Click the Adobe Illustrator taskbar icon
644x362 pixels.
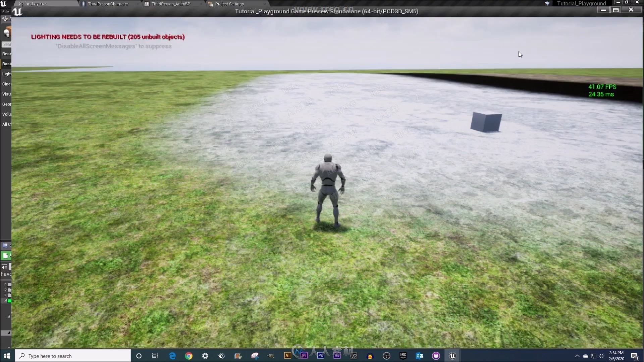click(287, 355)
